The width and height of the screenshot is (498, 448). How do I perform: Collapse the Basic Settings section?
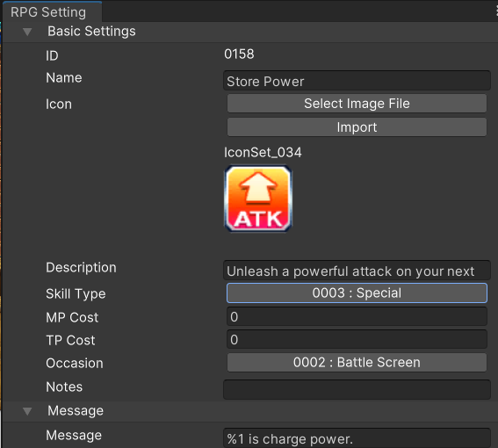click(27, 32)
